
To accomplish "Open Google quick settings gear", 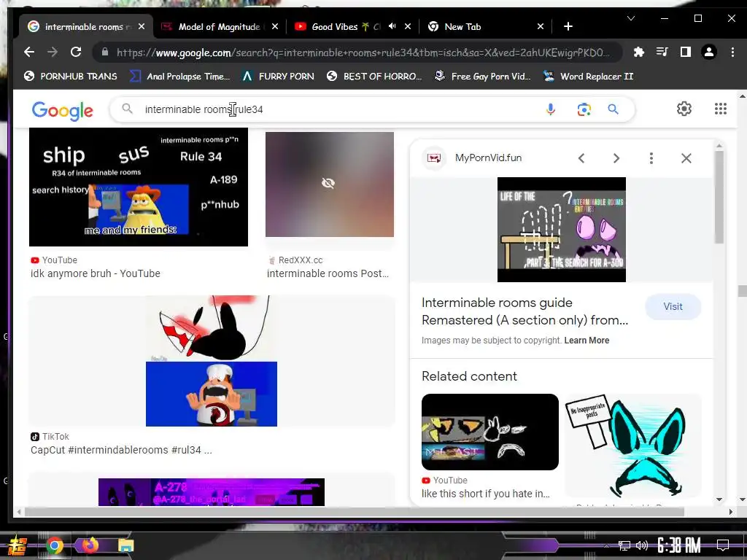I will coord(684,109).
